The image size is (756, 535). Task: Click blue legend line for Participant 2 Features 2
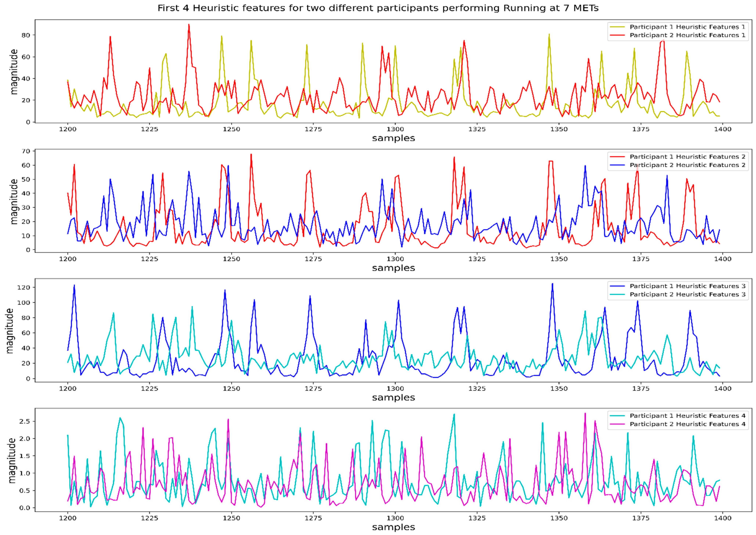[617, 165]
